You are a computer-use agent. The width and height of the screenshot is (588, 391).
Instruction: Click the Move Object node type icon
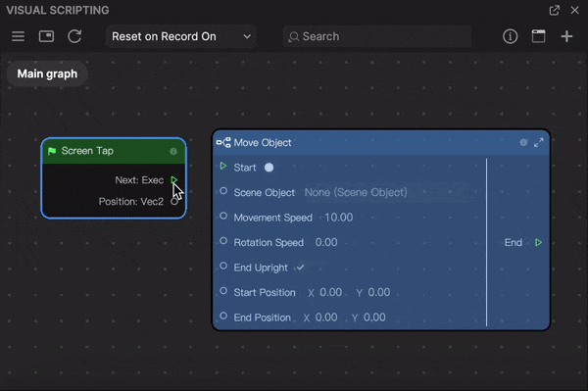click(x=223, y=143)
